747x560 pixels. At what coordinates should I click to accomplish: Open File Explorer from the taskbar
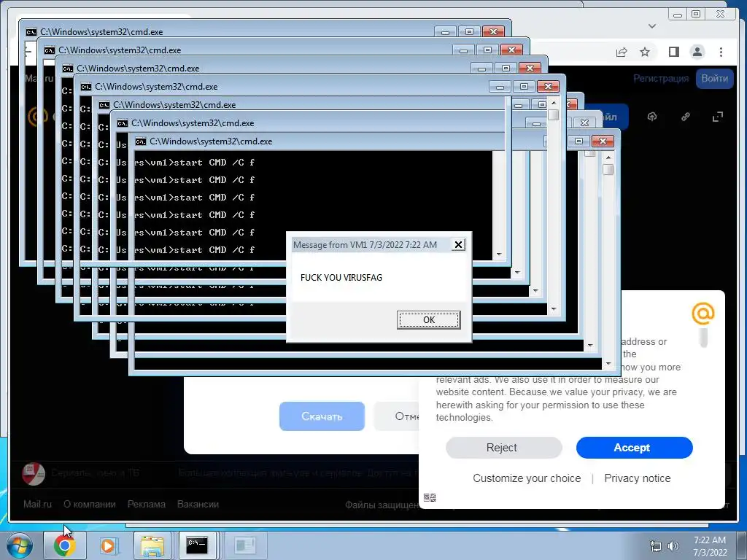(152, 545)
